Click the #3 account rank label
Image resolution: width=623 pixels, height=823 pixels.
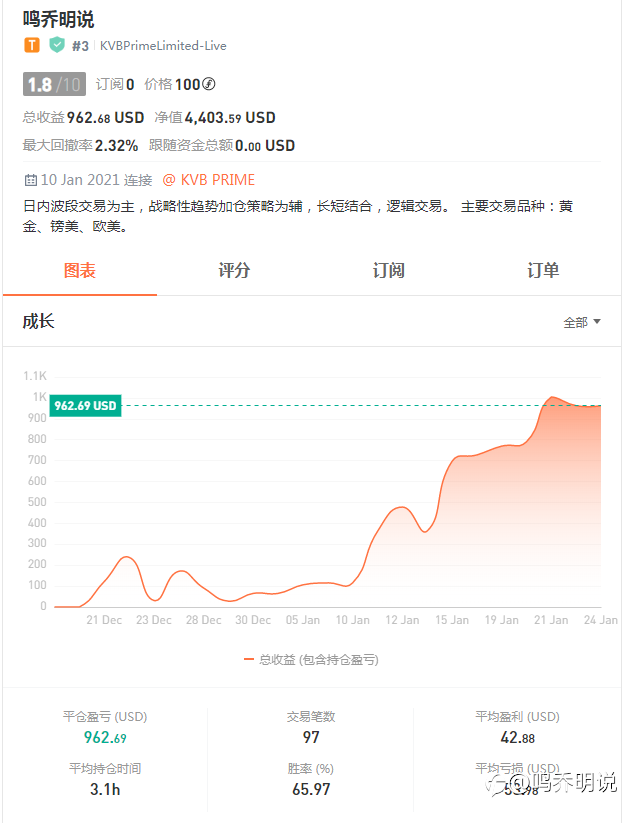80,46
